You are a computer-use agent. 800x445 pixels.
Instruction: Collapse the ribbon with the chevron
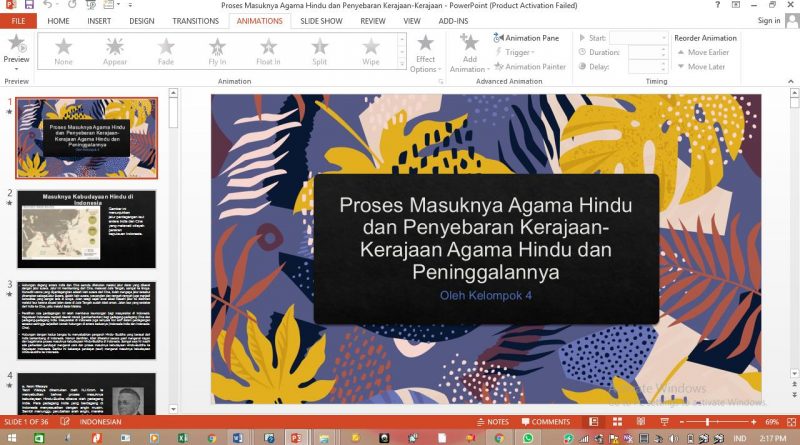(x=790, y=81)
